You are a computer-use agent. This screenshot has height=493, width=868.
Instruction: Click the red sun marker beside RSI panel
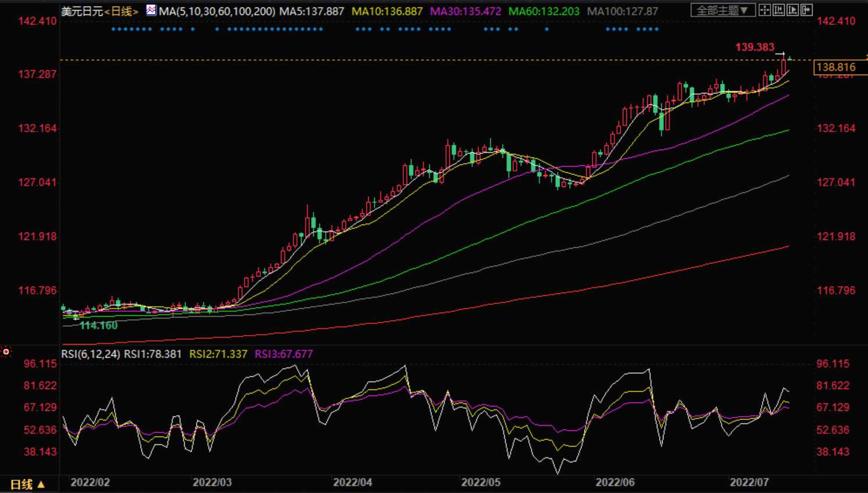[6, 351]
